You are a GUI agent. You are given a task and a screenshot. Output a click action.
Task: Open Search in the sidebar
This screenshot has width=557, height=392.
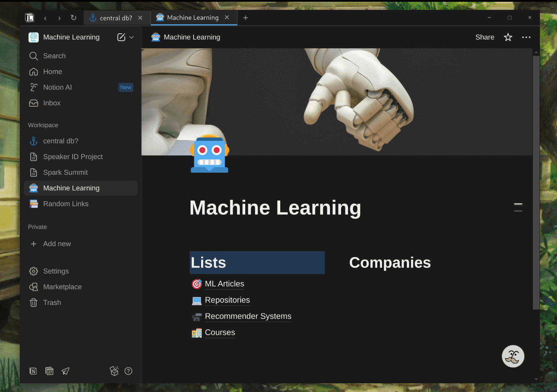(x=54, y=56)
